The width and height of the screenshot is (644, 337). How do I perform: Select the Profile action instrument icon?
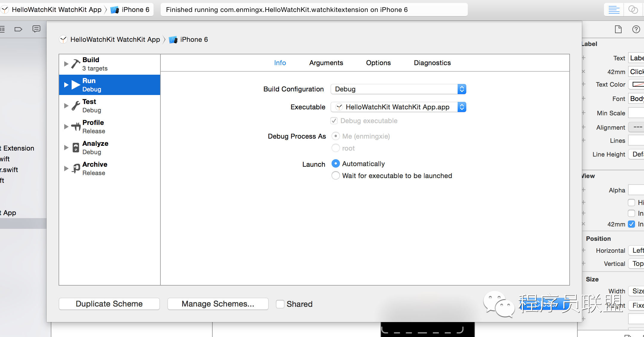pyautogui.click(x=76, y=127)
